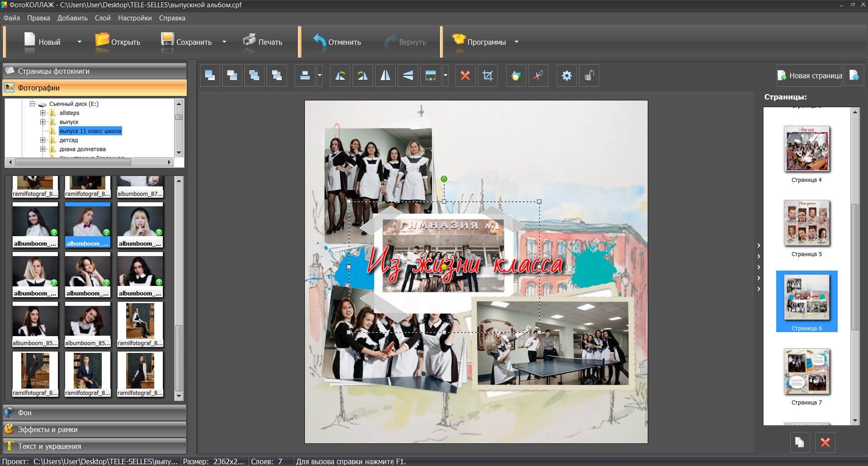Duplicate the current page icon
Screen dimensions: 868x466
tap(800, 442)
